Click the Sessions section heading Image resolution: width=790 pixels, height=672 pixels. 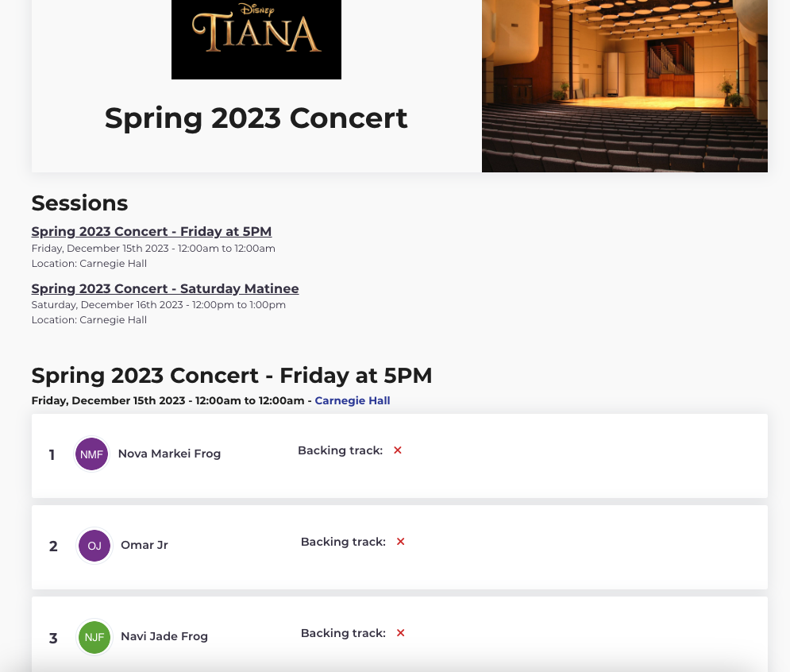tap(79, 203)
